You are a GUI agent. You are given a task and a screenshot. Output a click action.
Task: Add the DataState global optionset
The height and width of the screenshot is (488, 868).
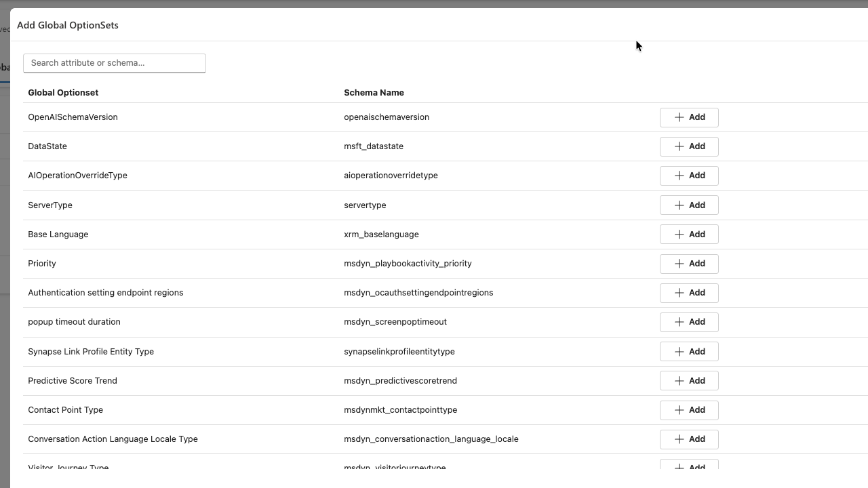pos(688,146)
